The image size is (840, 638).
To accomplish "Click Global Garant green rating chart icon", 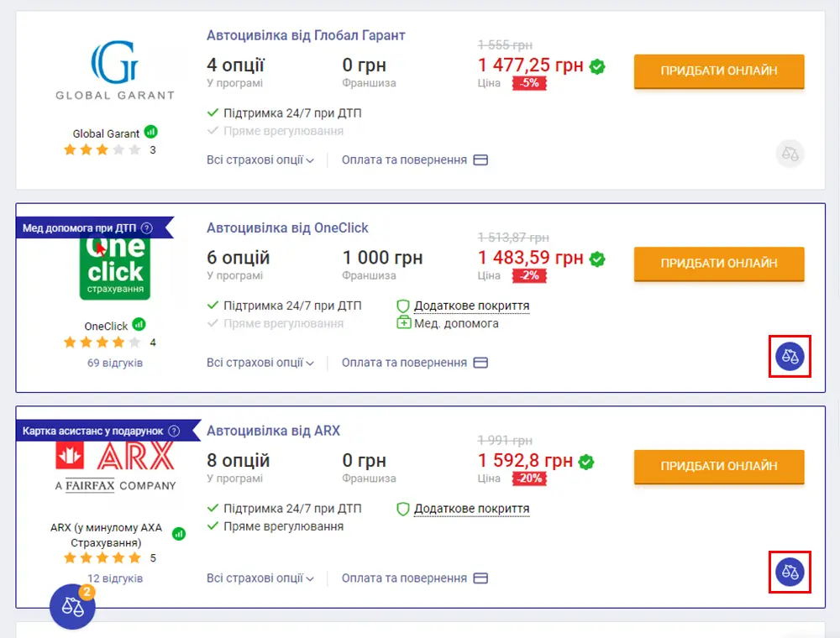I will [151, 132].
